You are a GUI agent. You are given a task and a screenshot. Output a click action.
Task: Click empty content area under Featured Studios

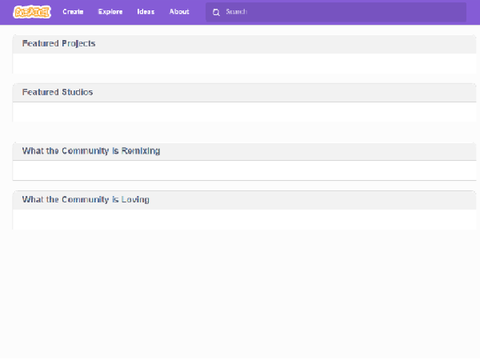[244, 112]
